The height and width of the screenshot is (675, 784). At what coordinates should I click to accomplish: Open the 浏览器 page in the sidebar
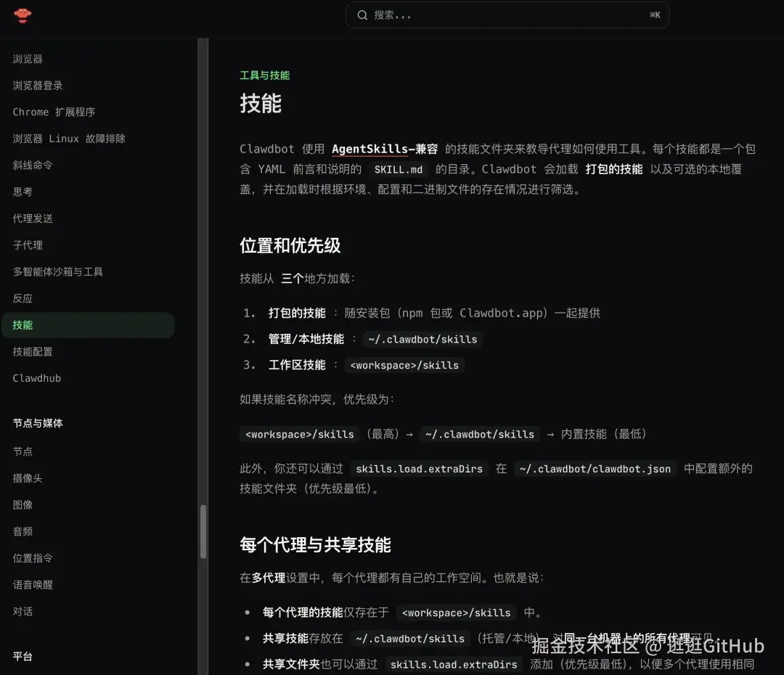coord(28,58)
